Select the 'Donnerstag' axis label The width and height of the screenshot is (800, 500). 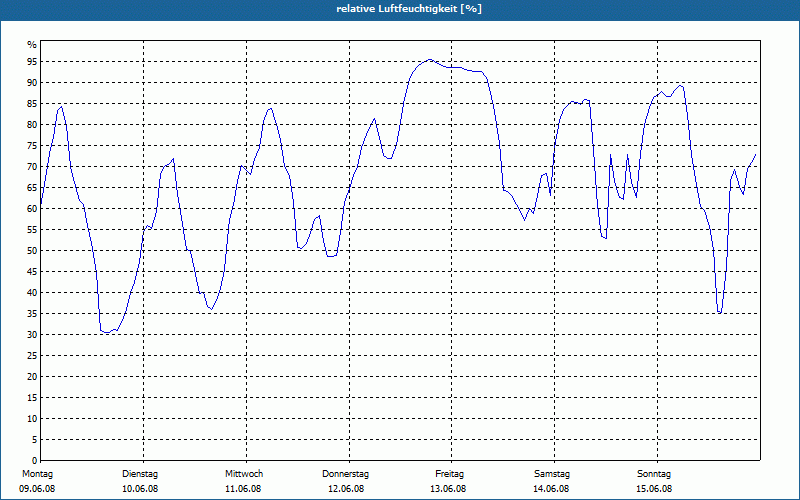(x=345, y=474)
